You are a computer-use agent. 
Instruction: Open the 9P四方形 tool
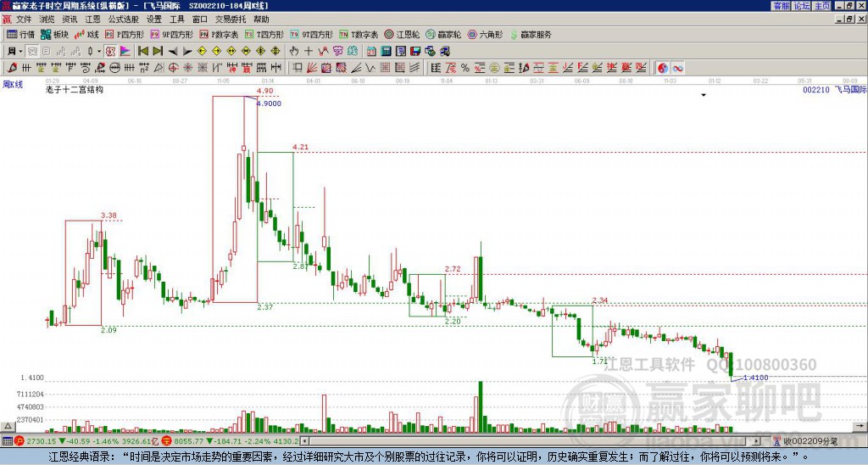tap(171, 34)
